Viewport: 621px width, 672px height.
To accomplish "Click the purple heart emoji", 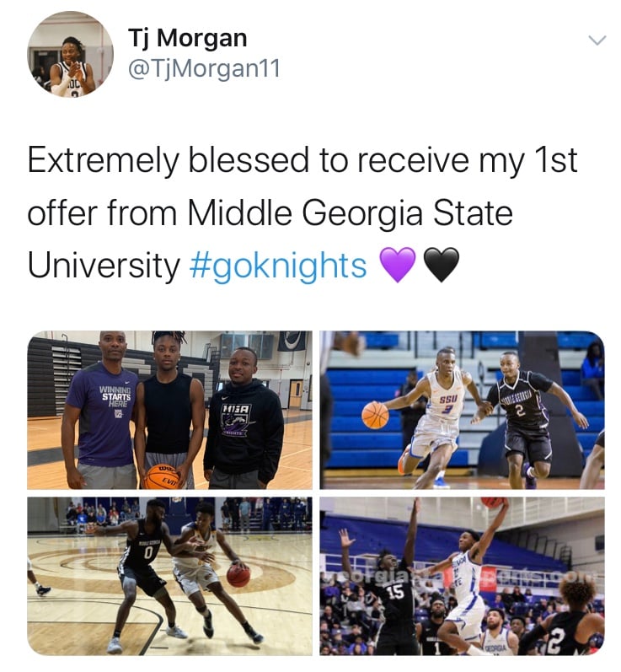I will tap(398, 265).
